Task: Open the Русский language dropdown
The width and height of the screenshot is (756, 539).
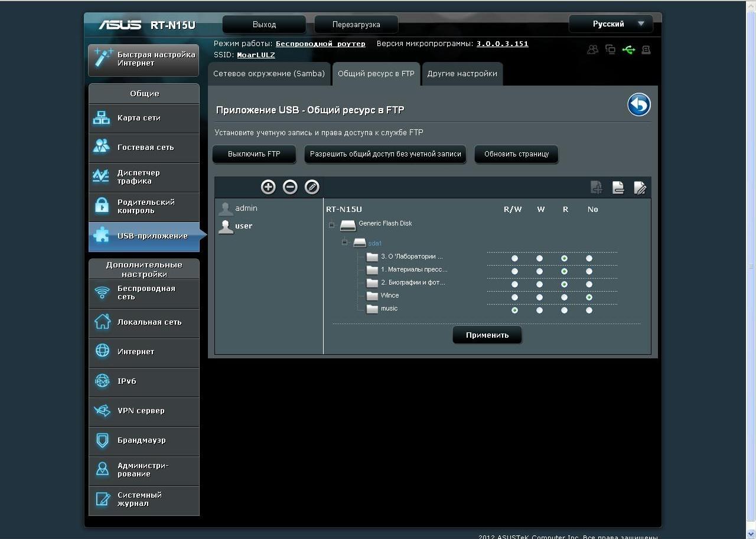Action: [x=611, y=24]
